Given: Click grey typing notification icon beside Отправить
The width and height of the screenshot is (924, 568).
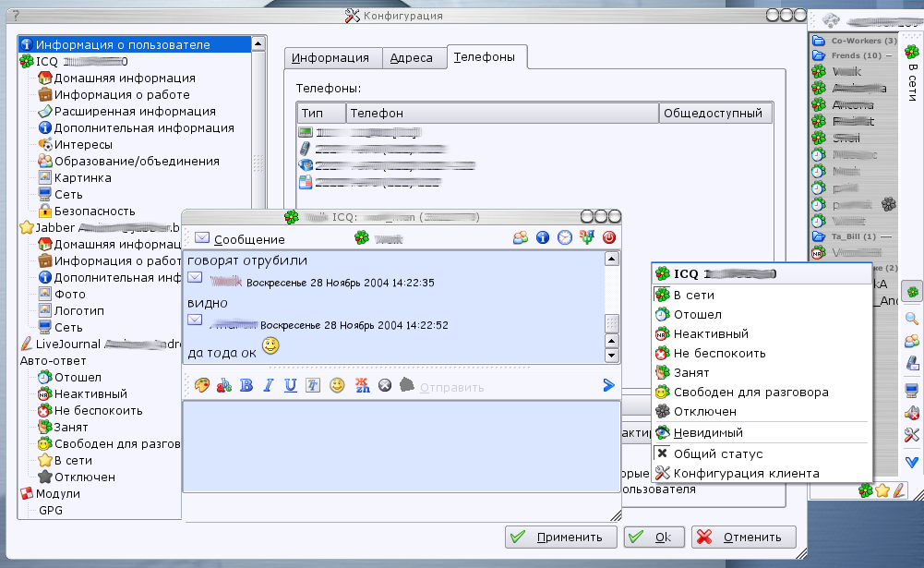Looking at the screenshot, I should point(406,385).
